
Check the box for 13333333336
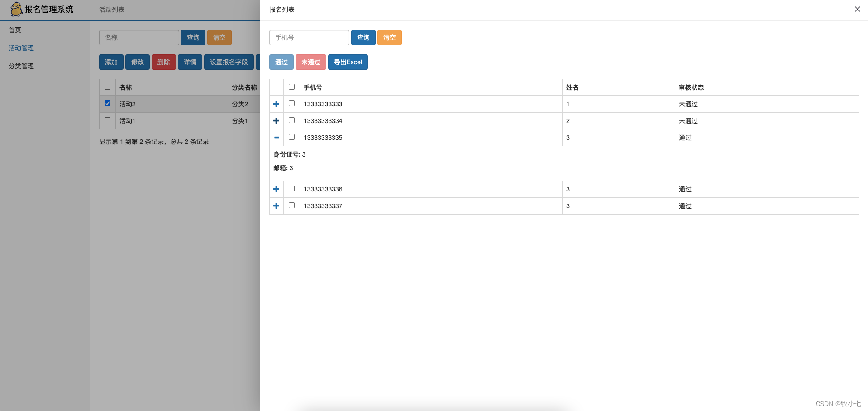291,189
